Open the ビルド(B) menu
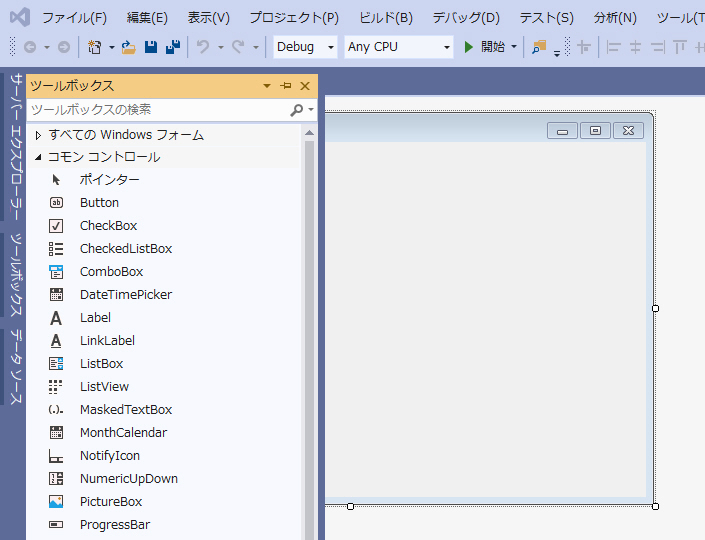This screenshot has height=540, width=705. [x=385, y=18]
